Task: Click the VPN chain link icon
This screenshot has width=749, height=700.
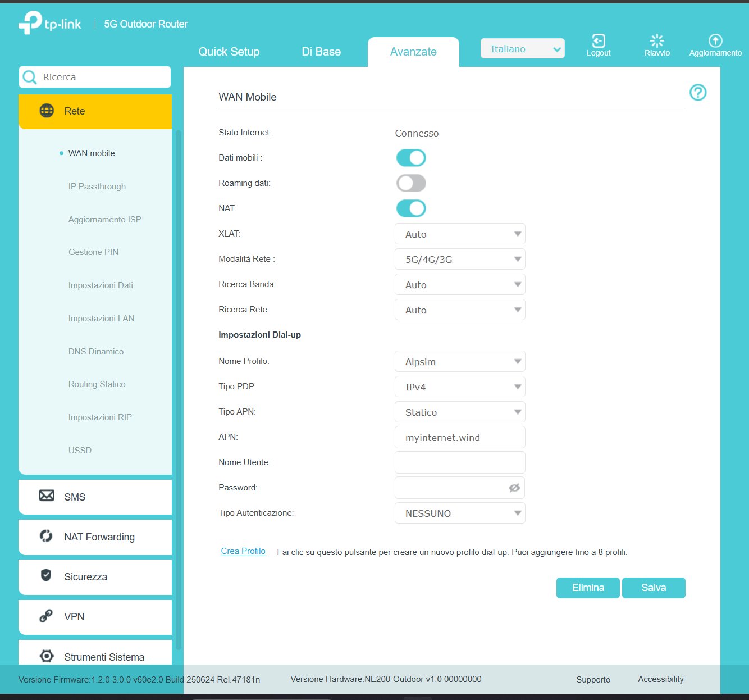Action: (46, 616)
